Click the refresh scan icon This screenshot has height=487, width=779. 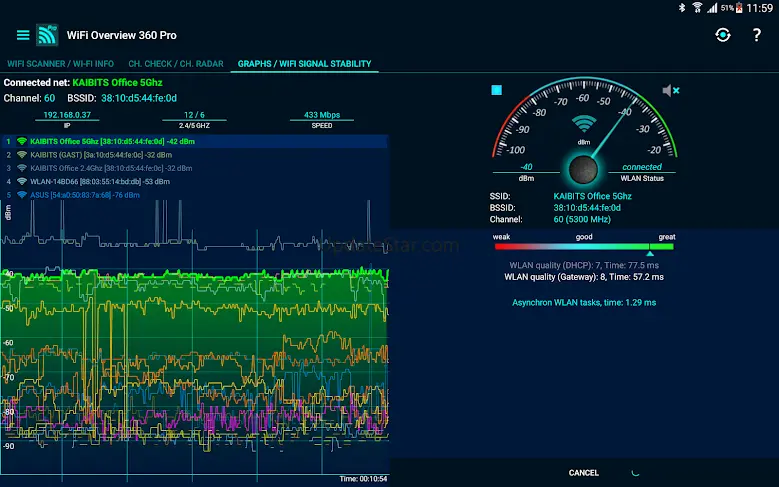(x=722, y=35)
